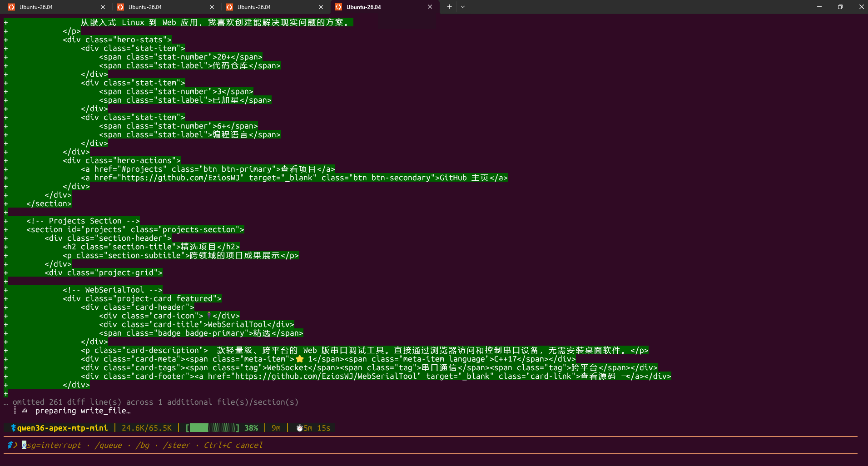Image resolution: width=868 pixels, height=466 pixels.
Task: Click the section id="projects" line
Action: click(x=135, y=229)
